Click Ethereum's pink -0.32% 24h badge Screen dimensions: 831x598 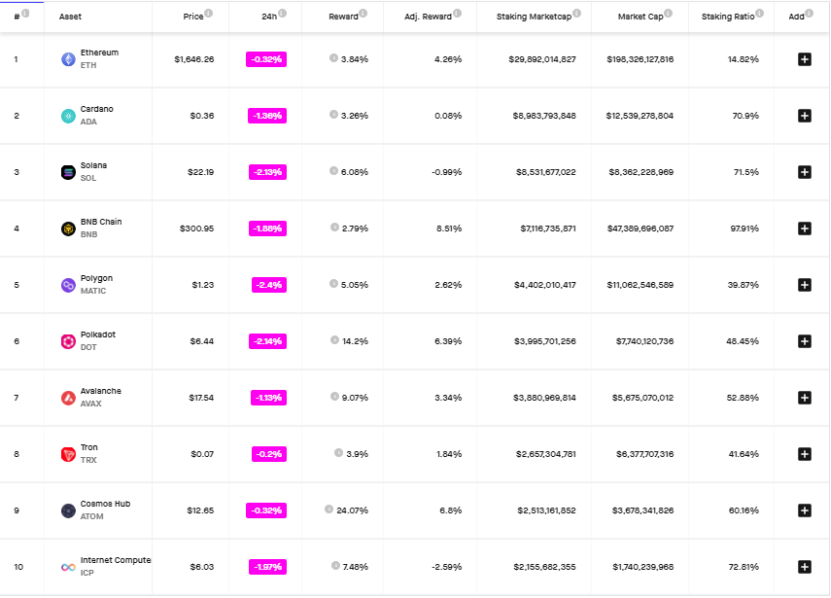267,59
